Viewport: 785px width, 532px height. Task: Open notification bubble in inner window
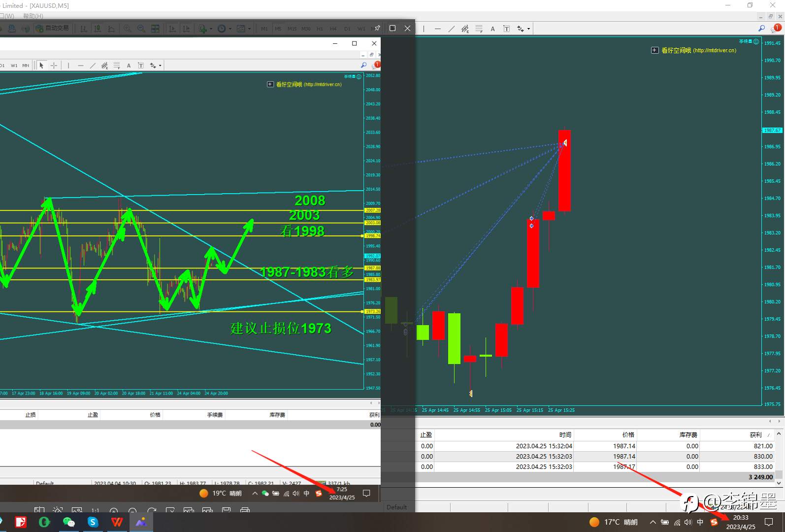click(376, 65)
